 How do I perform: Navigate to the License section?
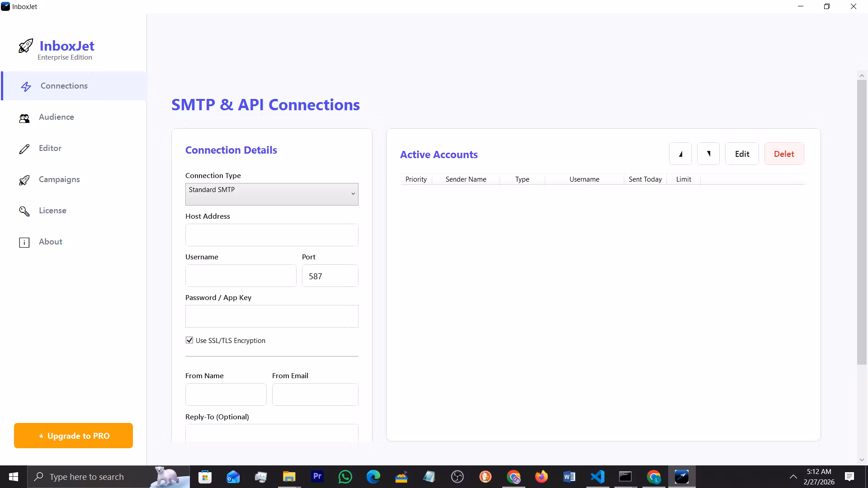pos(74,211)
